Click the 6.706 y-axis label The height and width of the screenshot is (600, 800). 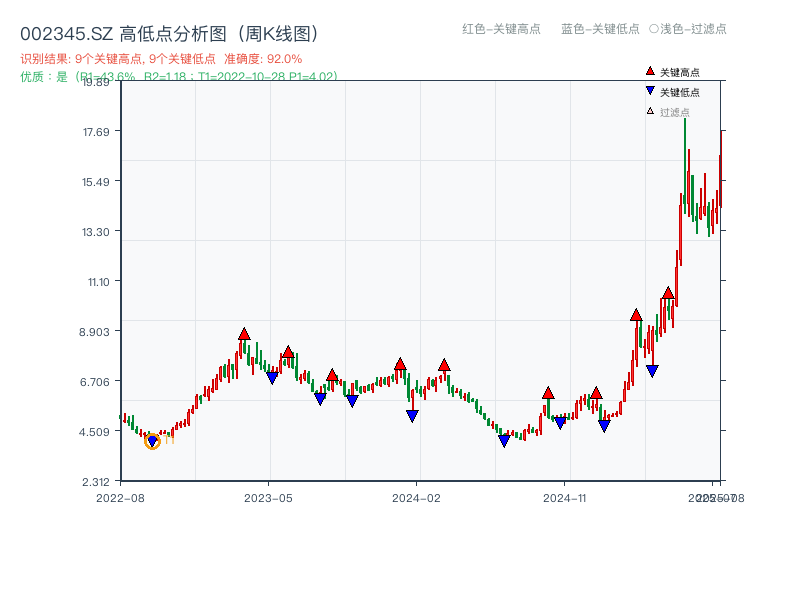point(94,382)
